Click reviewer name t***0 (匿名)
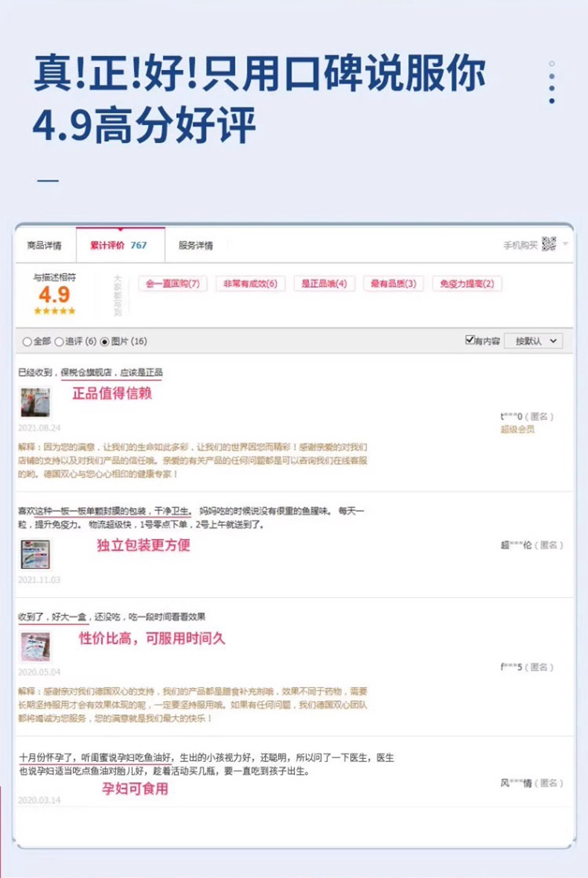588x878 pixels. tap(526, 416)
